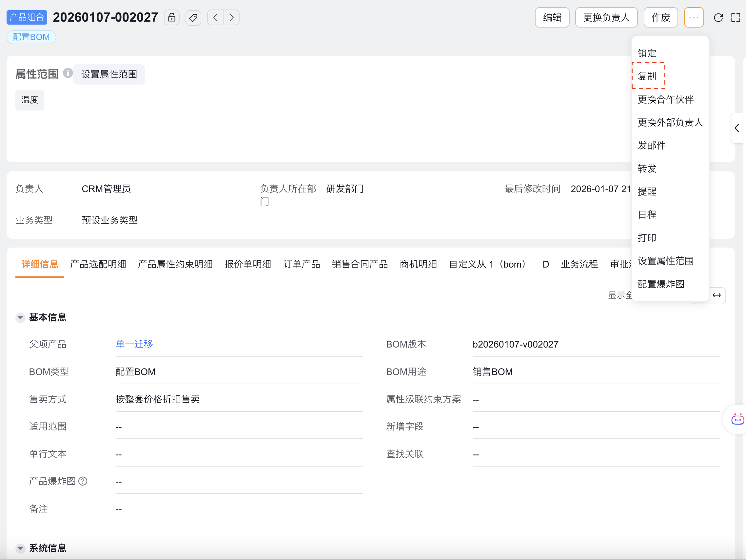The height and width of the screenshot is (560, 746).
Task: Collapse the 基本信息 section
Action: [x=21, y=317]
